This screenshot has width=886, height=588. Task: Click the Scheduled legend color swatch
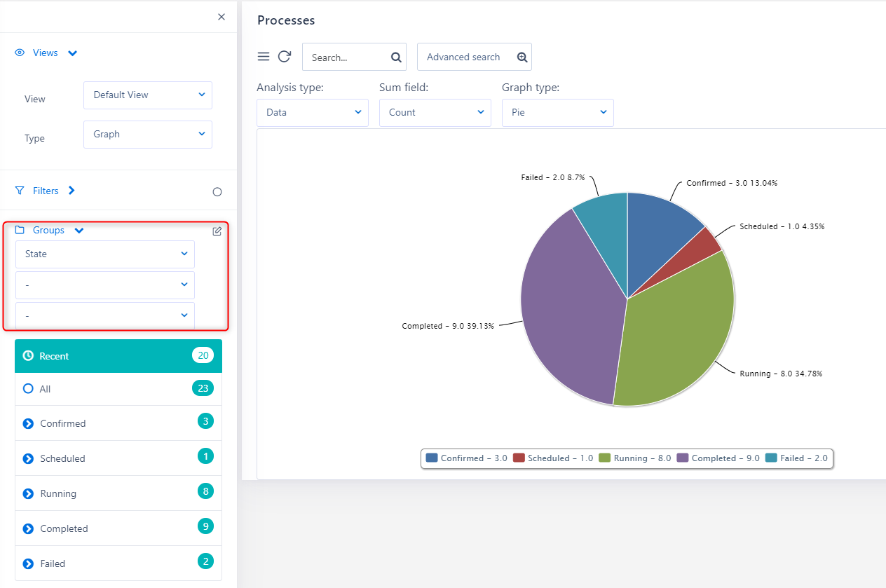tap(519, 458)
